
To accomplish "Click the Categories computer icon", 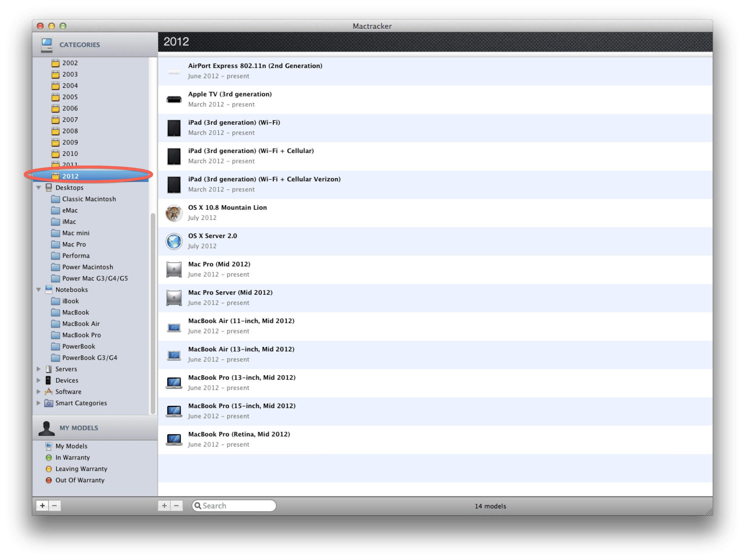I will (x=47, y=45).
